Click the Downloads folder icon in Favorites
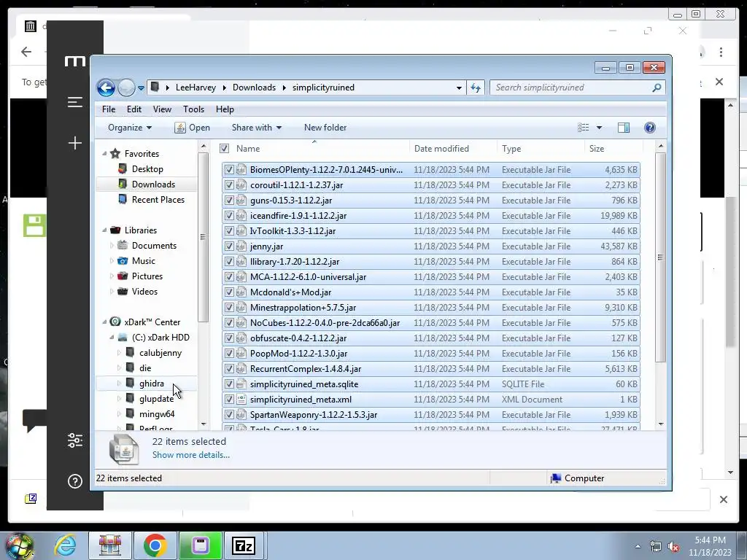This screenshot has width=747, height=560. [123, 184]
